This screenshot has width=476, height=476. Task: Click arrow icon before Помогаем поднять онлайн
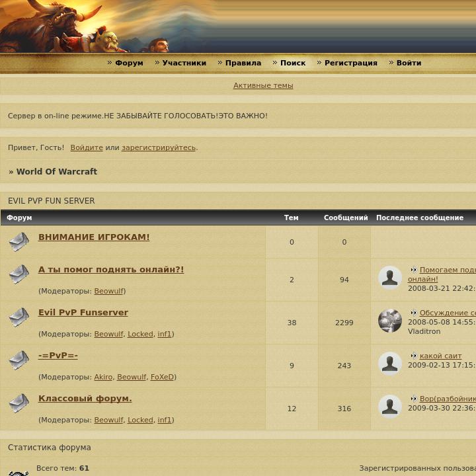coord(413,270)
